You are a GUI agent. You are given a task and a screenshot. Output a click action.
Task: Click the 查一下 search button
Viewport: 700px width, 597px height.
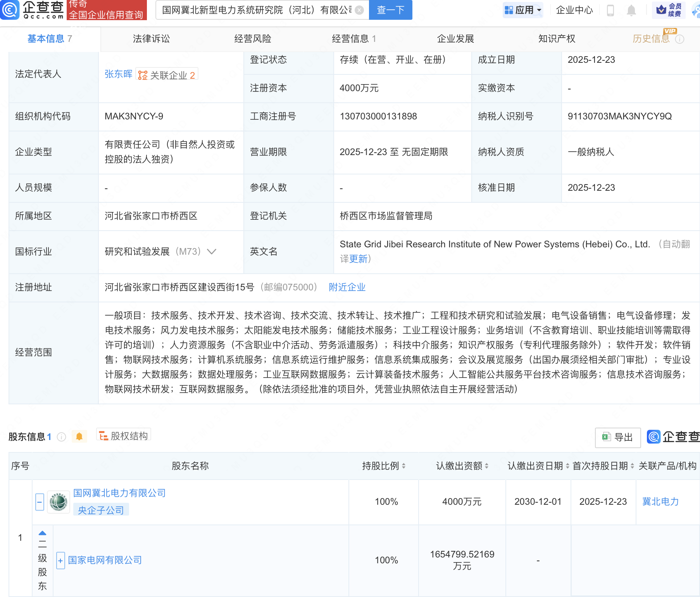(390, 10)
